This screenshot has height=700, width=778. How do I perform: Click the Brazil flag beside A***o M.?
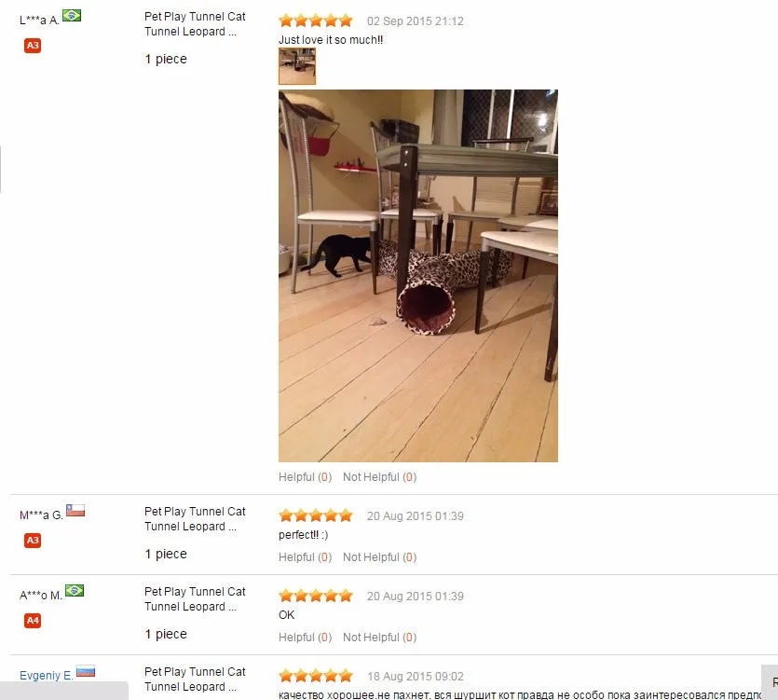pyautogui.click(x=75, y=591)
